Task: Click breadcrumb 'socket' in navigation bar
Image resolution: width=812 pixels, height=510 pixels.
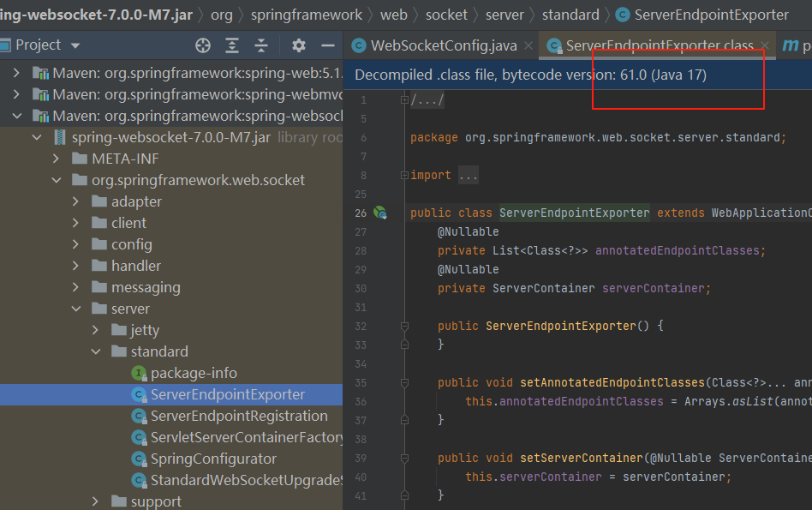Action: coord(446,15)
